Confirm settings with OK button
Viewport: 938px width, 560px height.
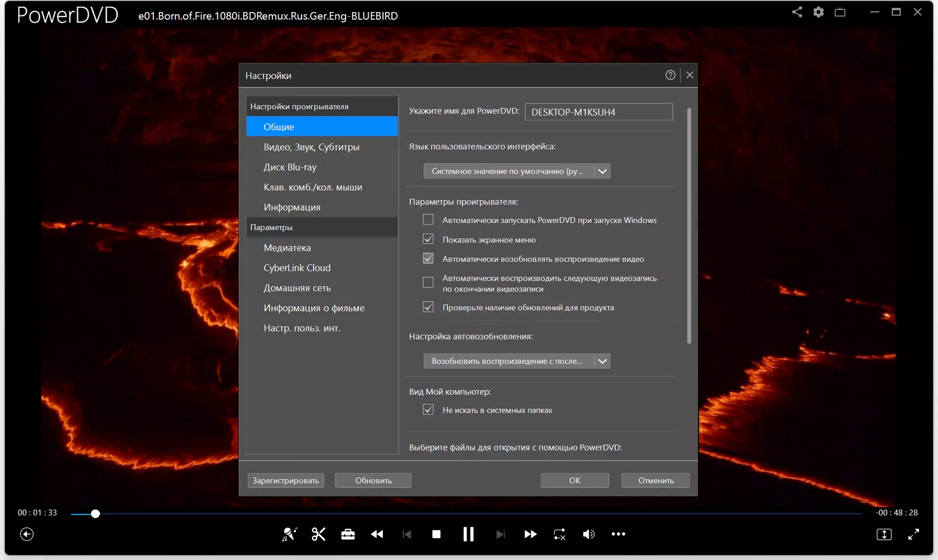pos(575,480)
